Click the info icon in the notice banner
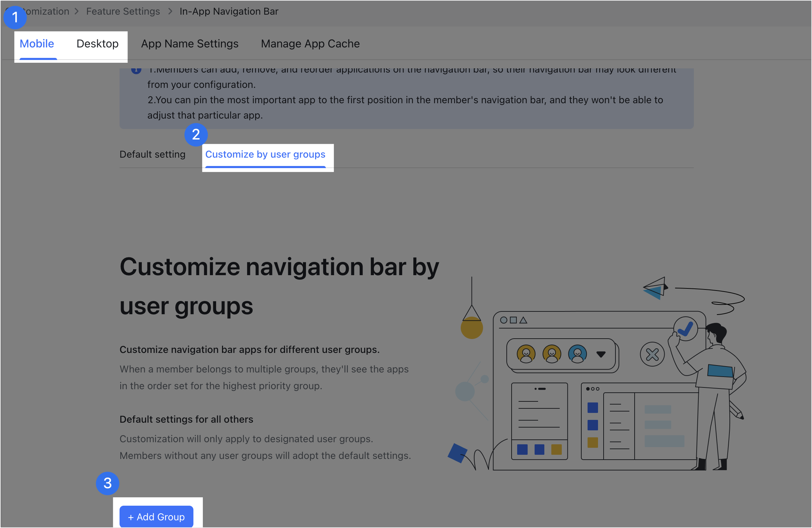Viewport: 812px width, 528px height. [136, 69]
